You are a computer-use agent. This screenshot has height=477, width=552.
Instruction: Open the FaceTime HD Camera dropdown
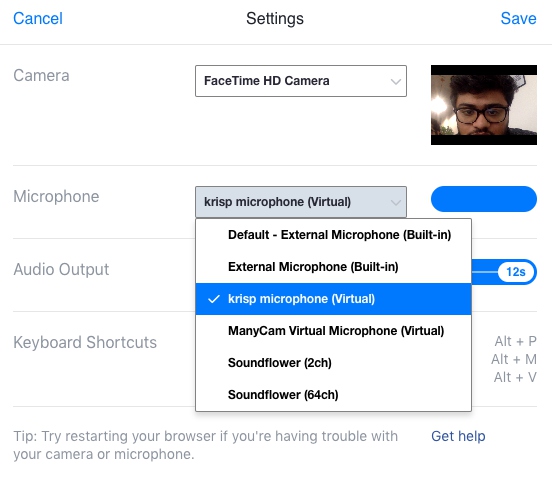301,81
